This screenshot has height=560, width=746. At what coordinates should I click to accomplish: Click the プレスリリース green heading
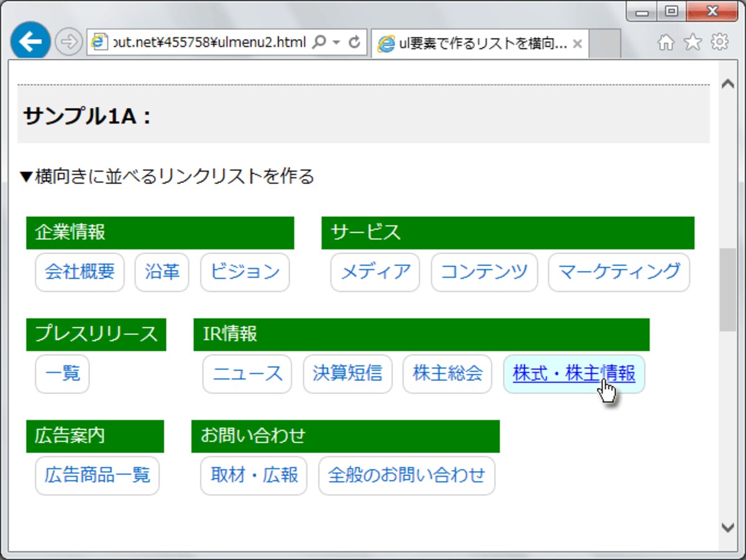coord(96,334)
